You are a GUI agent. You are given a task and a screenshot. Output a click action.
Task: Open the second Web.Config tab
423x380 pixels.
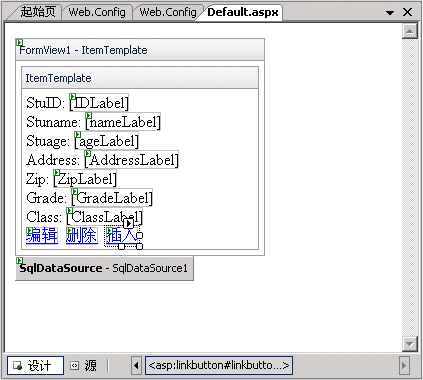(x=168, y=12)
